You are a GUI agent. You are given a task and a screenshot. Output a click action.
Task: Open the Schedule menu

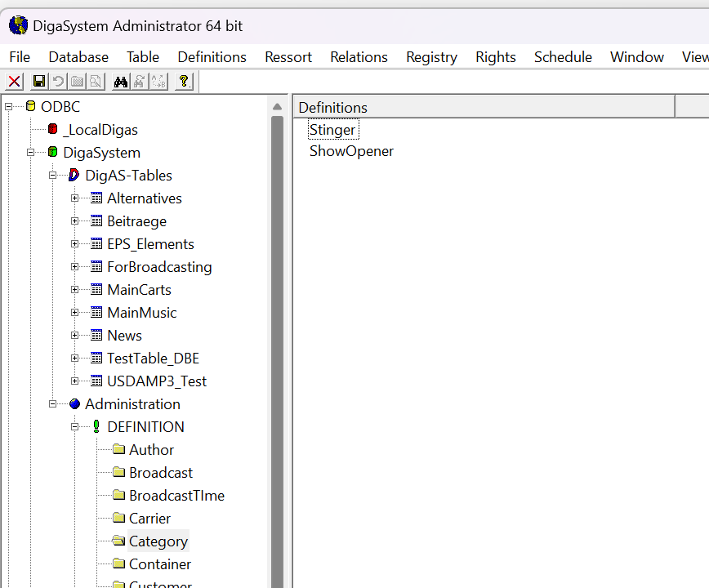coord(563,57)
